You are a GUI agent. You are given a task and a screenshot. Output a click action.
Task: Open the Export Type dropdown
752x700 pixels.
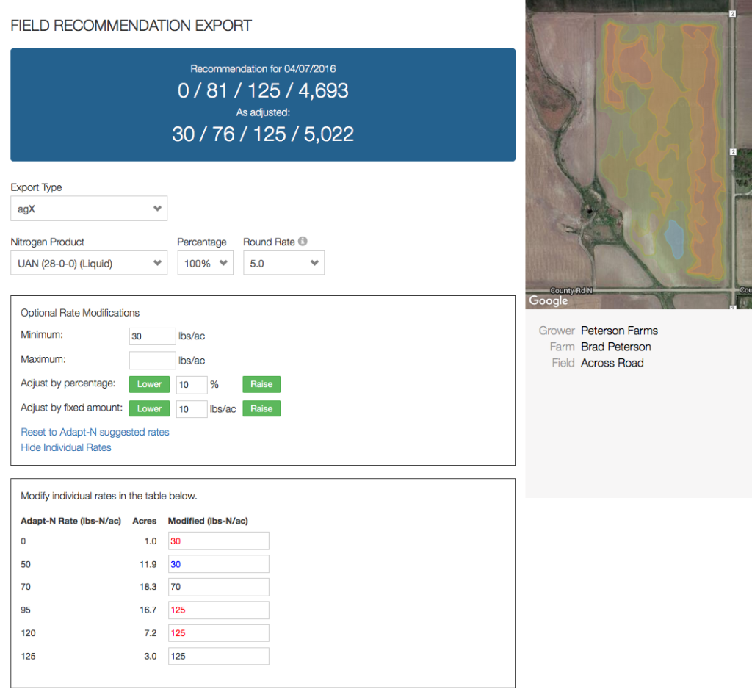click(89, 209)
